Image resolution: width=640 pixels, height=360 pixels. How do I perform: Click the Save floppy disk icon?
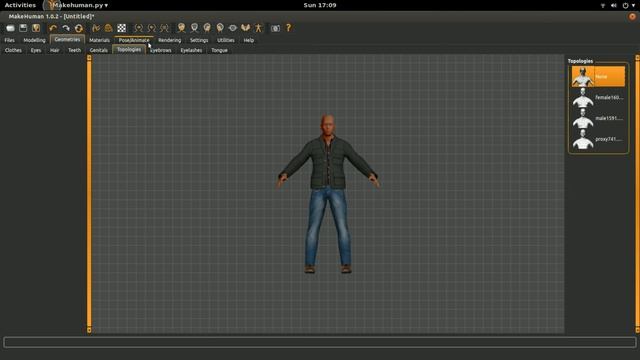23,28
